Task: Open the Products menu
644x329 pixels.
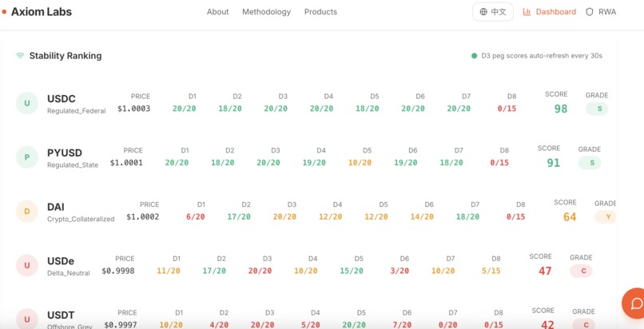Action: [320, 12]
